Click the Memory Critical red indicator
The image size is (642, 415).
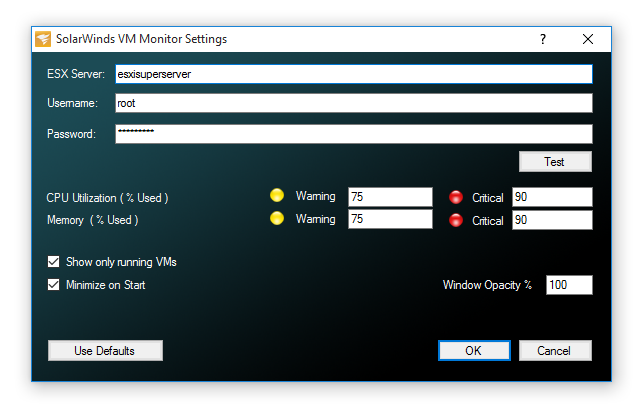pos(456,220)
